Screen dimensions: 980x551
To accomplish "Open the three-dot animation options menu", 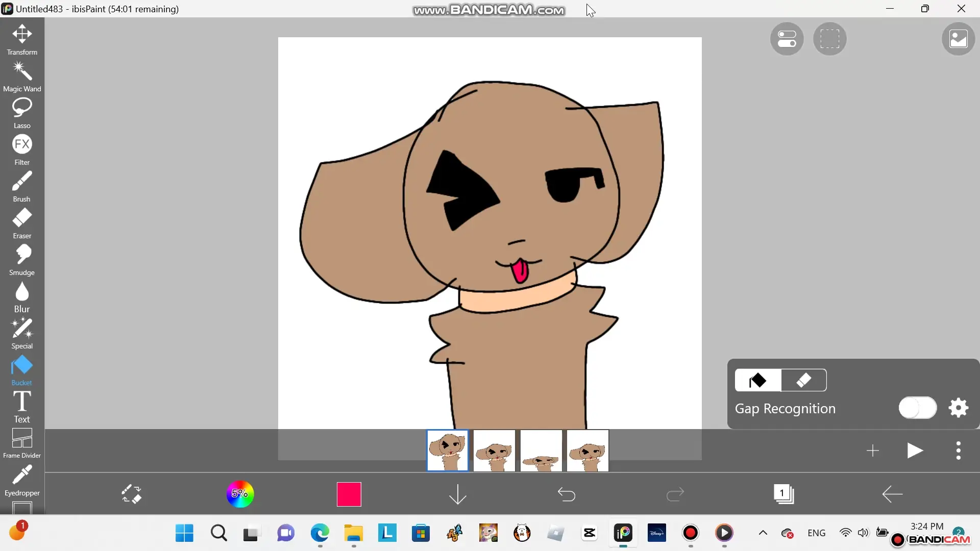I will (958, 450).
